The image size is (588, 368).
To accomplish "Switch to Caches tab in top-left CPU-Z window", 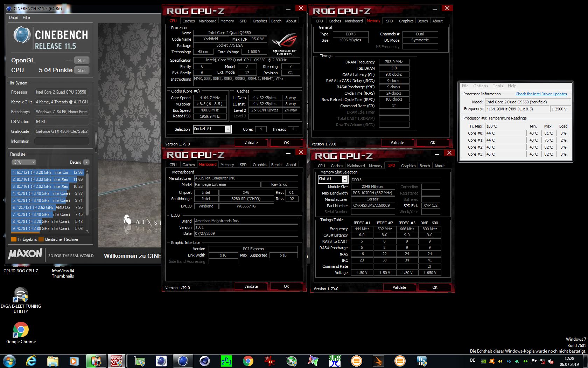I will [188, 21].
